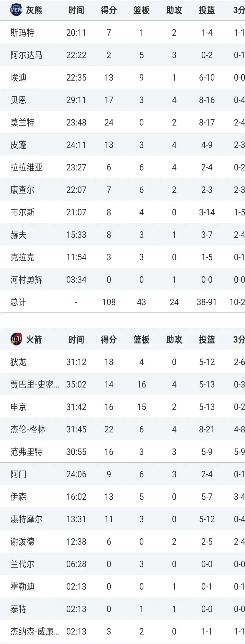The image size is (245, 644).
Task: Click 篮板 header in the Rockets table
Action: (x=141, y=339)
